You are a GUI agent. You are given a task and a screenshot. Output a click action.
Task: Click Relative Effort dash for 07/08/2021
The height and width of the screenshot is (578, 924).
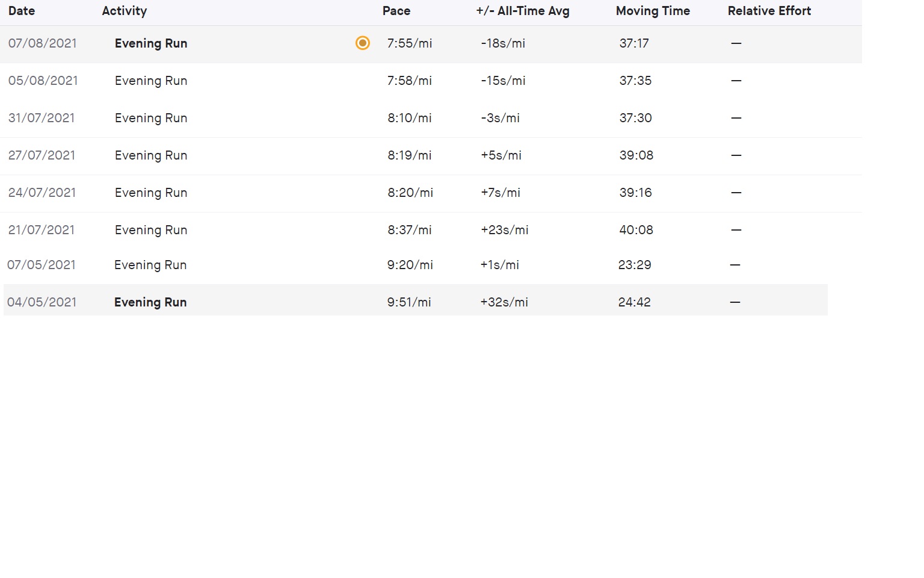click(736, 43)
